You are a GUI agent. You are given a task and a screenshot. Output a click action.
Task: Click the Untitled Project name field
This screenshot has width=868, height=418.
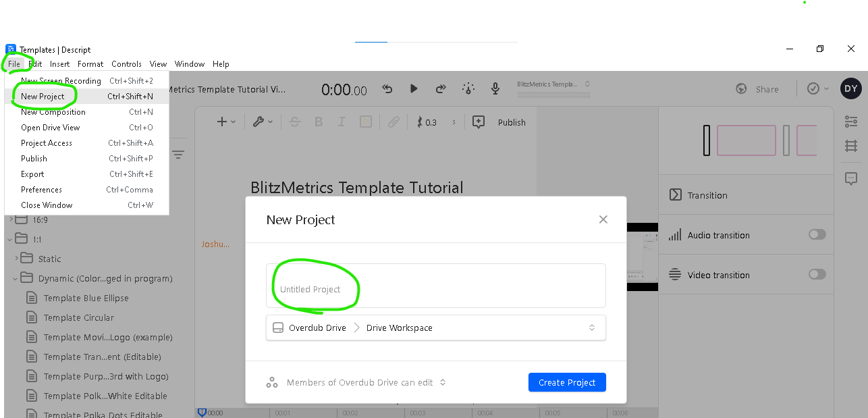(x=436, y=286)
